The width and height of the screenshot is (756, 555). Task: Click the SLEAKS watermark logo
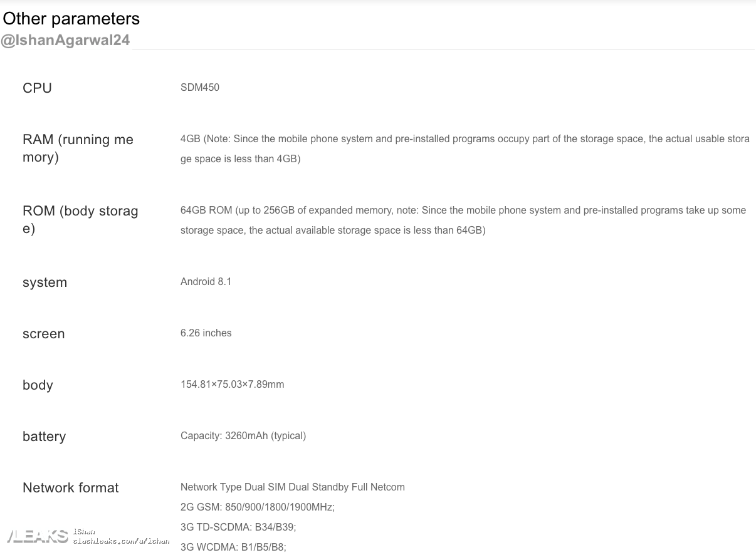coord(37,536)
